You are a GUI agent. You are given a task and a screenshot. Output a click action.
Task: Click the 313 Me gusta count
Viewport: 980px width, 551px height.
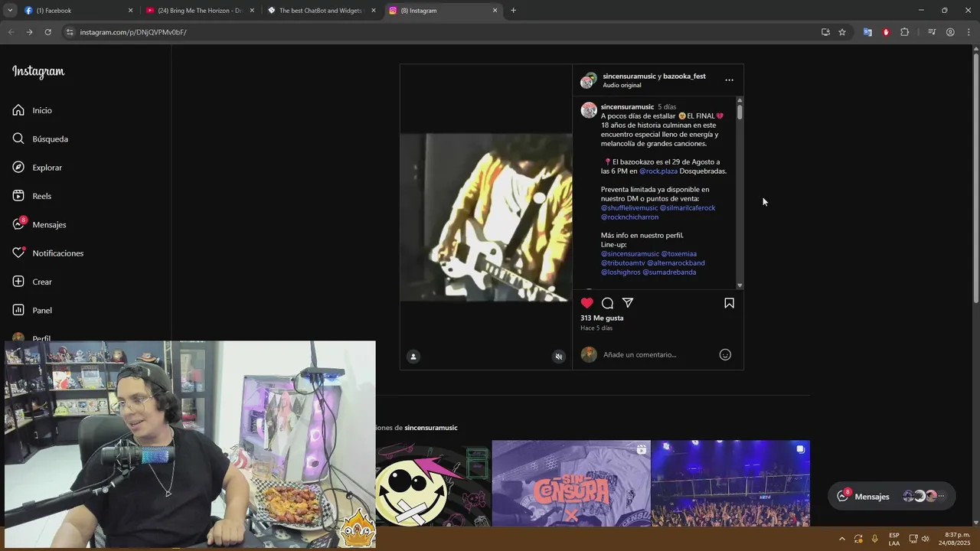click(x=602, y=318)
